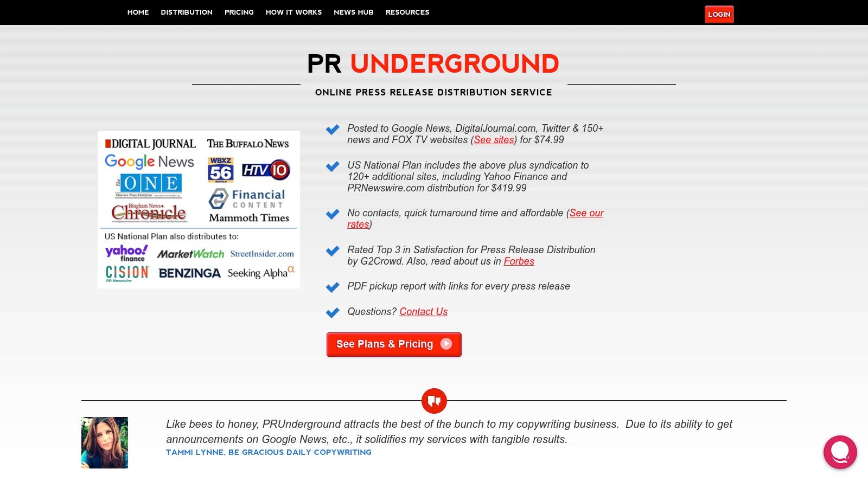This screenshot has height=488, width=868.
Task: Open the Contact Us link
Action: pyautogui.click(x=423, y=312)
